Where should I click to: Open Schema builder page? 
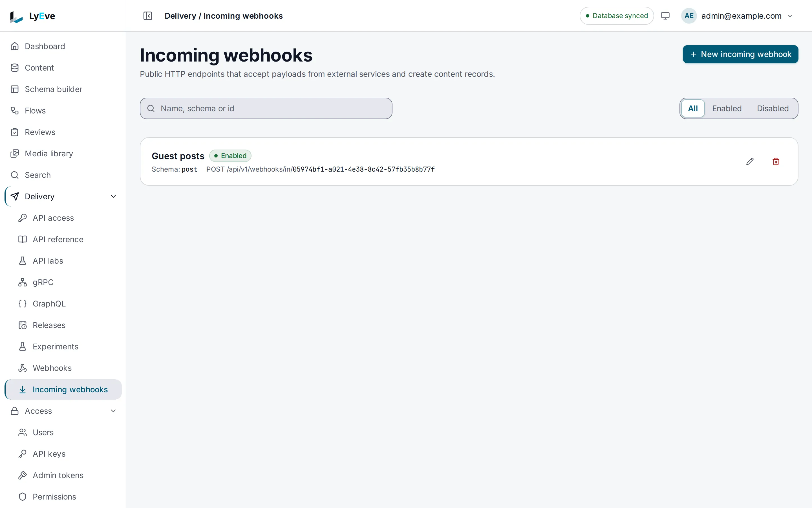pyautogui.click(x=63, y=89)
